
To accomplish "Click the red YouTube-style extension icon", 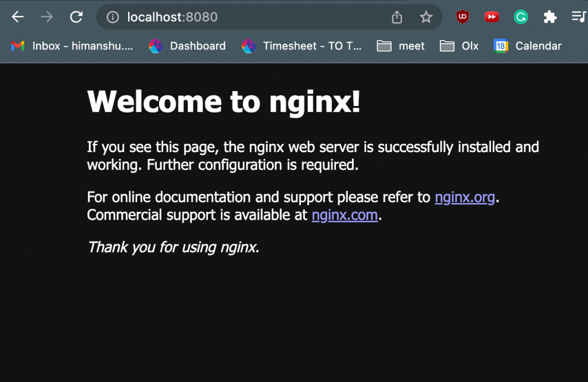I will coord(492,17).
